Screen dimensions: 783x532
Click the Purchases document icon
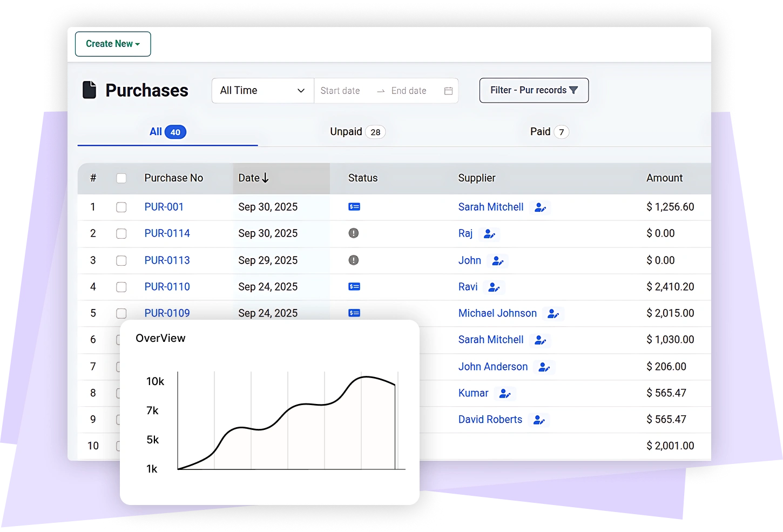pyautogui.click(x=90, y=90)
